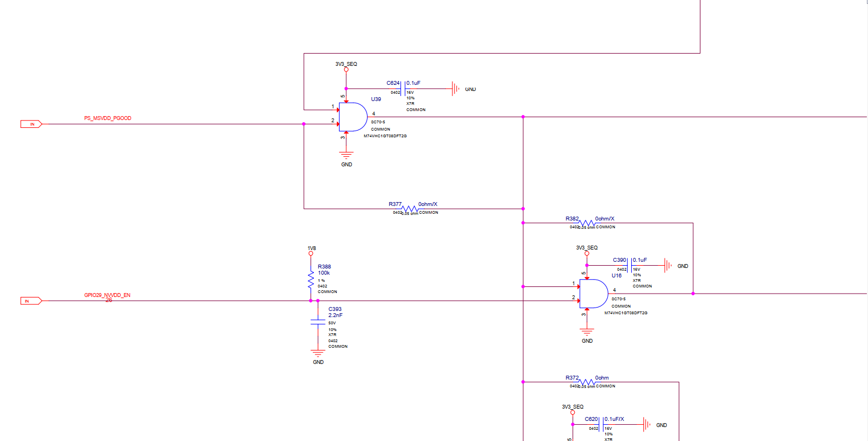Click 3V3_SEQ power circle near C620

(x=573, y=413)
